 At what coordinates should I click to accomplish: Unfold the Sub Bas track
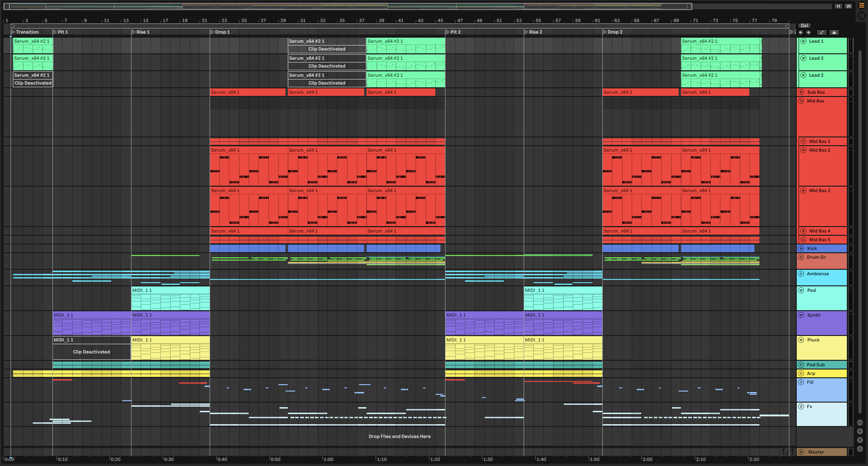801,92
